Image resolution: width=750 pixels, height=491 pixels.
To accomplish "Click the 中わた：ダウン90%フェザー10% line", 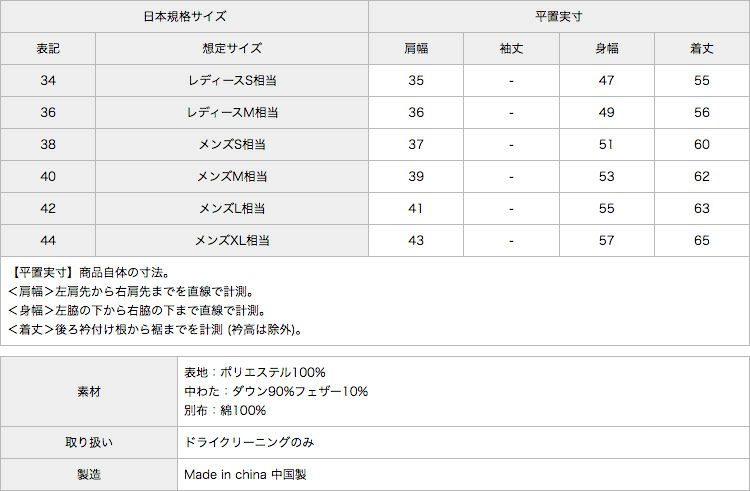I will click(x=276, y=391).
